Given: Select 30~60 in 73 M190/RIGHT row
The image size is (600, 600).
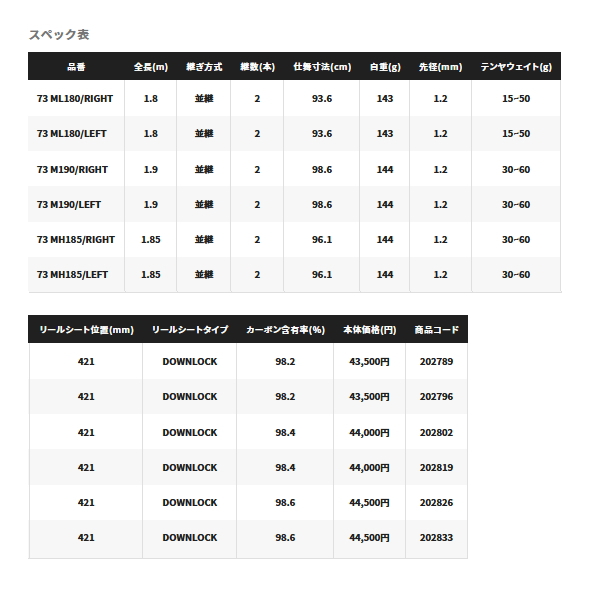Looking at the screenshot, I should (516, 170).
